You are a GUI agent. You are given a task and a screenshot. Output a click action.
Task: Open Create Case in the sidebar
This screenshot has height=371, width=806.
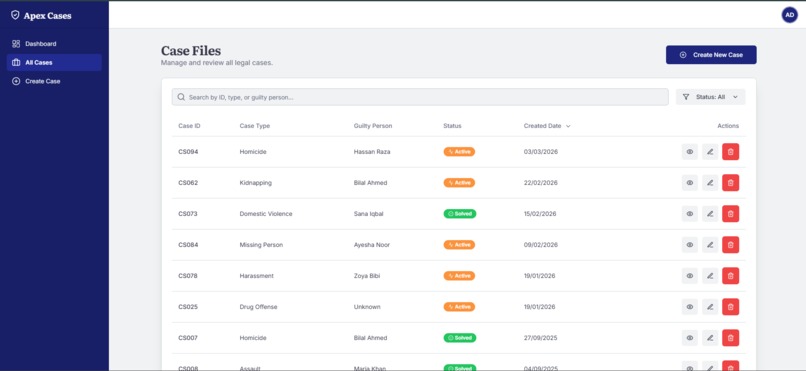54,81
